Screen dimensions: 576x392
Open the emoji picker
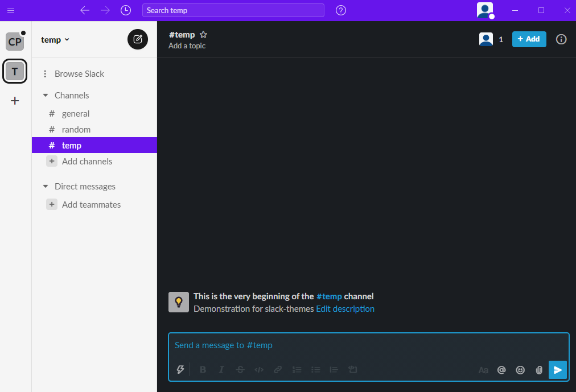coord(520,370)
